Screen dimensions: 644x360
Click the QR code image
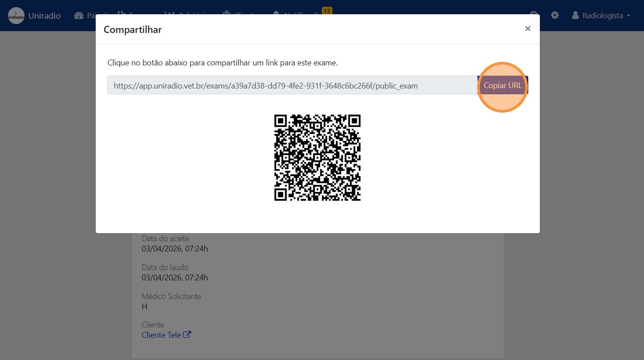point(317,158)
